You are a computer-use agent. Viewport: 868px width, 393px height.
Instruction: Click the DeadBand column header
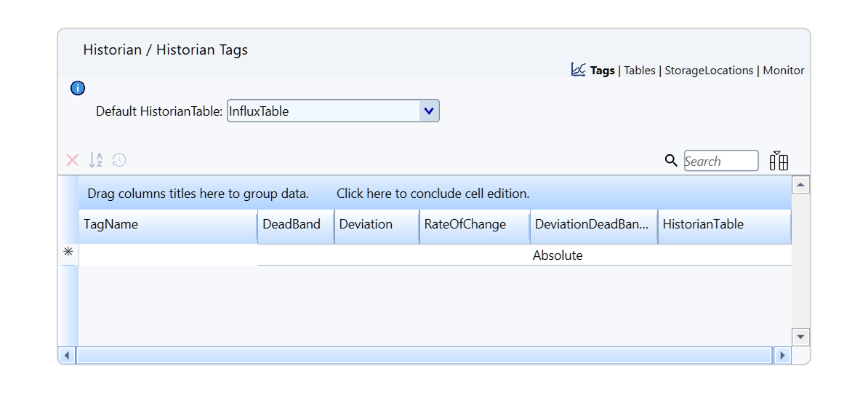pos(296,224)
